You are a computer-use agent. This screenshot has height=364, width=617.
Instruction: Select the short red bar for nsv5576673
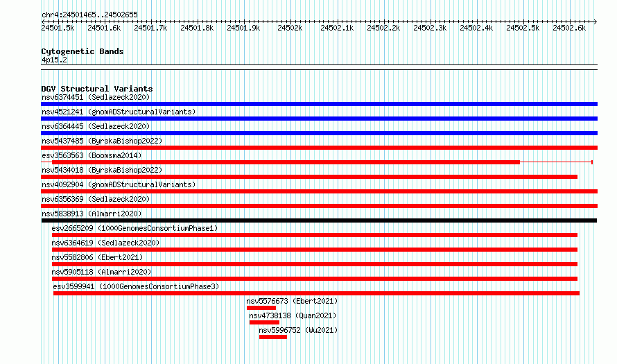pos(261,308)
